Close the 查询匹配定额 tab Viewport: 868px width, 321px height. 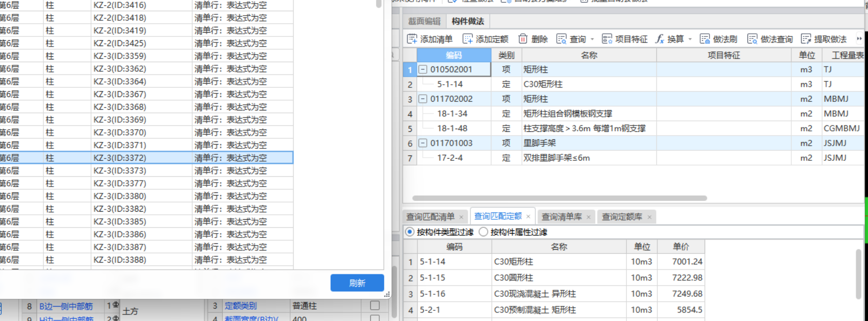click(x=528, y=217)
